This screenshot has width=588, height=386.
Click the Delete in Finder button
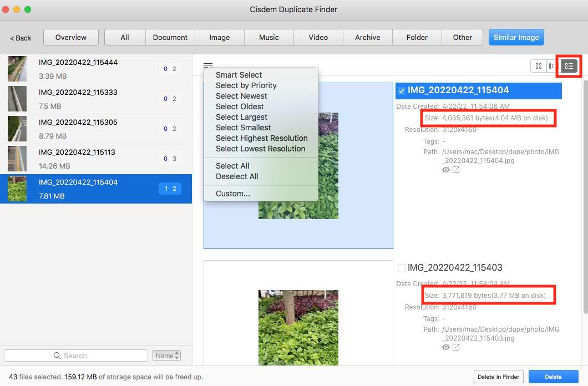point(498,376)
